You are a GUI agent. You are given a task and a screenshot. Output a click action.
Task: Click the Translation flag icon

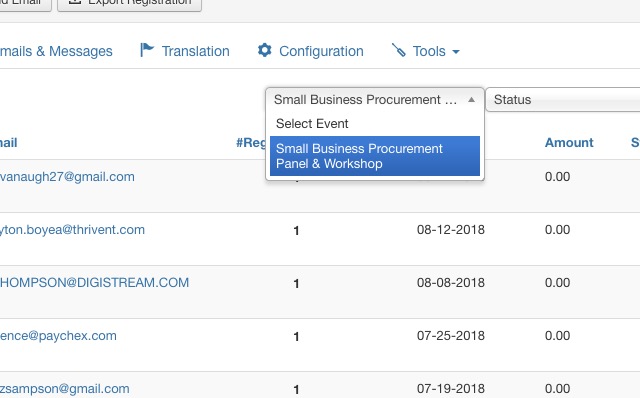click(x=147, y=50)
